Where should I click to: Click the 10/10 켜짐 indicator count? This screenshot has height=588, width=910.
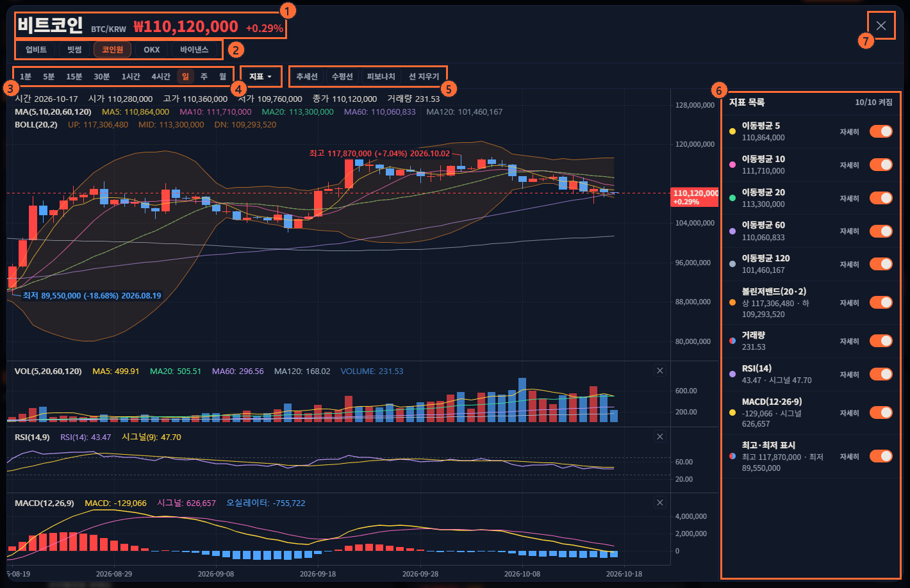873,102
